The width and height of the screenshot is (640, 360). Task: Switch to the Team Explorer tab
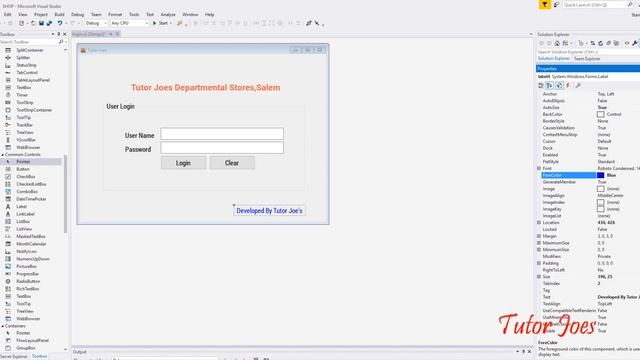587,59
